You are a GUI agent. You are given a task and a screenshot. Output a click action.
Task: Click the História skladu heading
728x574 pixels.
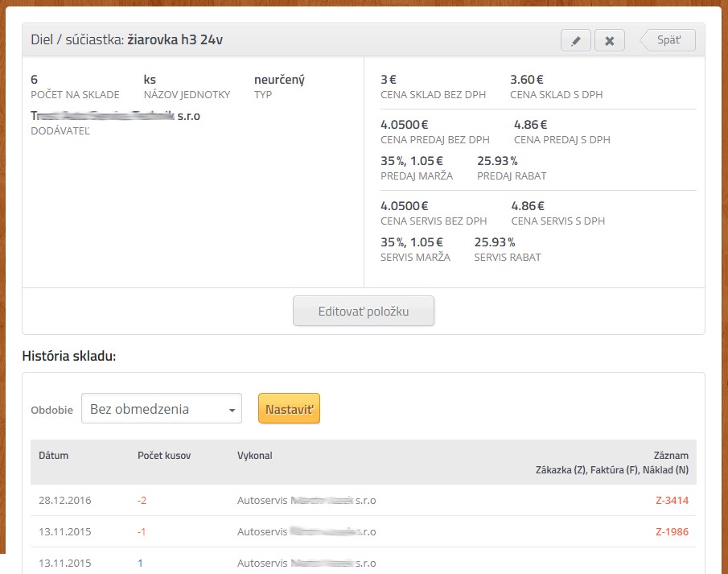tap(69, 356)
